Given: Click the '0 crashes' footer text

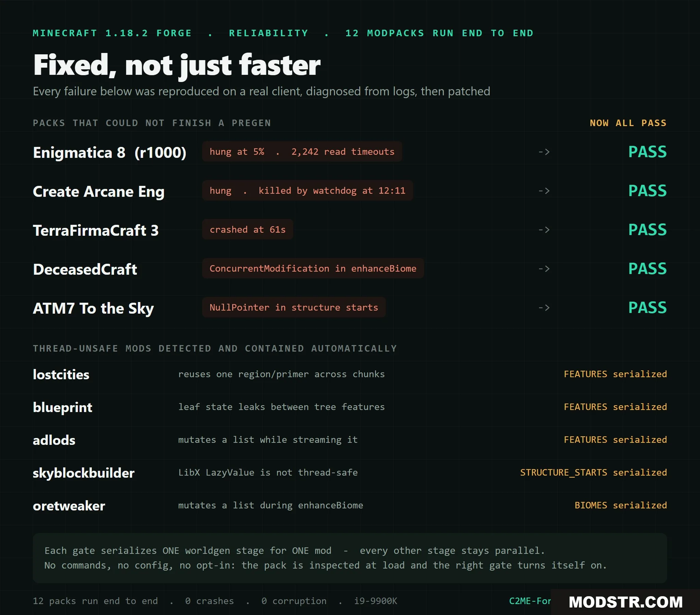Looking at the screenshot, I should click(209, 601).
